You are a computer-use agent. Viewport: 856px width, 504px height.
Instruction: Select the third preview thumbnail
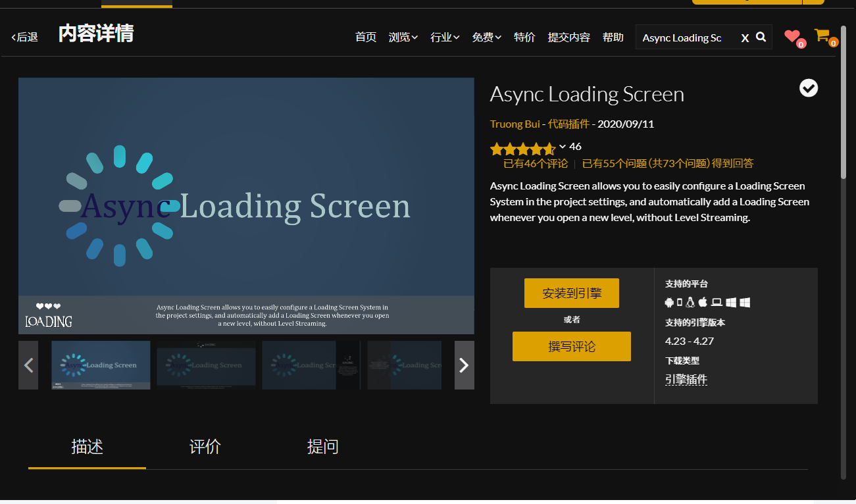[x=311, y=365]
